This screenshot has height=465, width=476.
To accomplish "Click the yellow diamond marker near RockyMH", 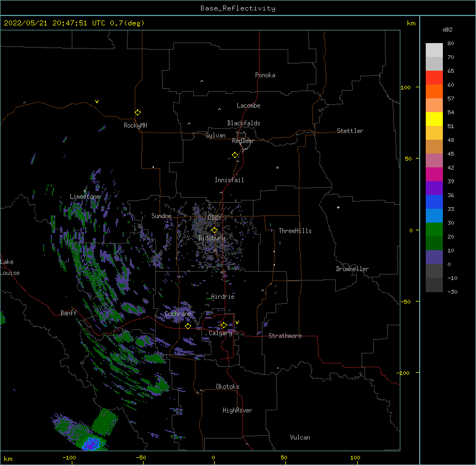I will tap(138, 113).
